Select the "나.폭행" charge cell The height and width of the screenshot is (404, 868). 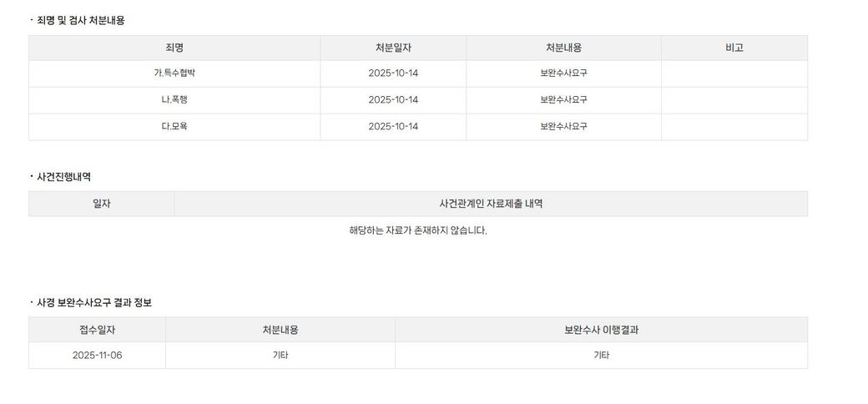(174, 100)
